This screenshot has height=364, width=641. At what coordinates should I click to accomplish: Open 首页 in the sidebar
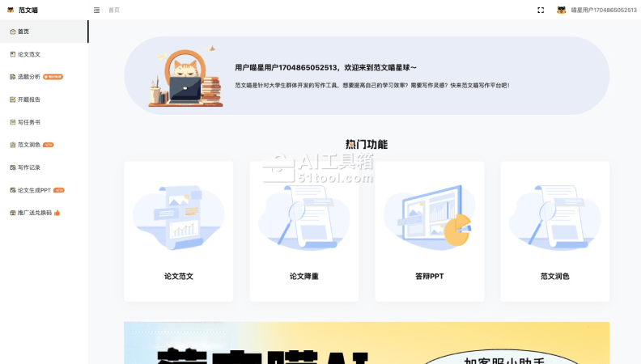[x=23, y=32]
